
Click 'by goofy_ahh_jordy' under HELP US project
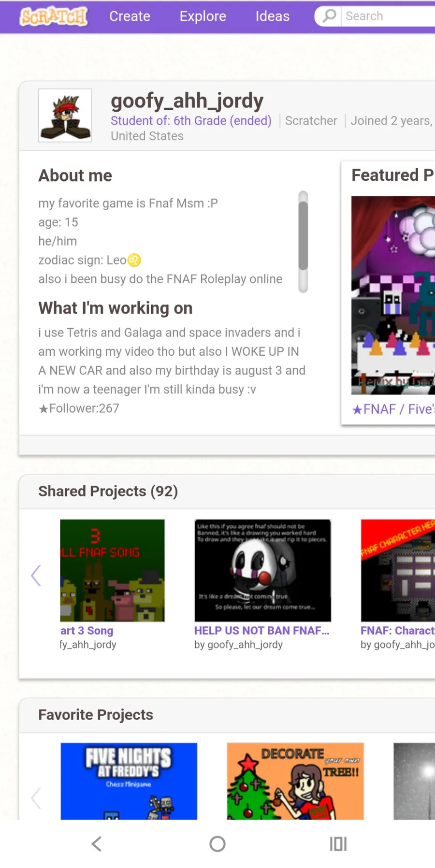click(x=238, y=644)
